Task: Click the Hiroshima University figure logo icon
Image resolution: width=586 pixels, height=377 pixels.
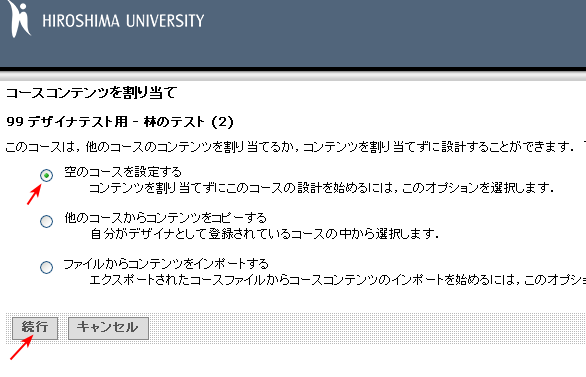Action: (x=19, y=19)
